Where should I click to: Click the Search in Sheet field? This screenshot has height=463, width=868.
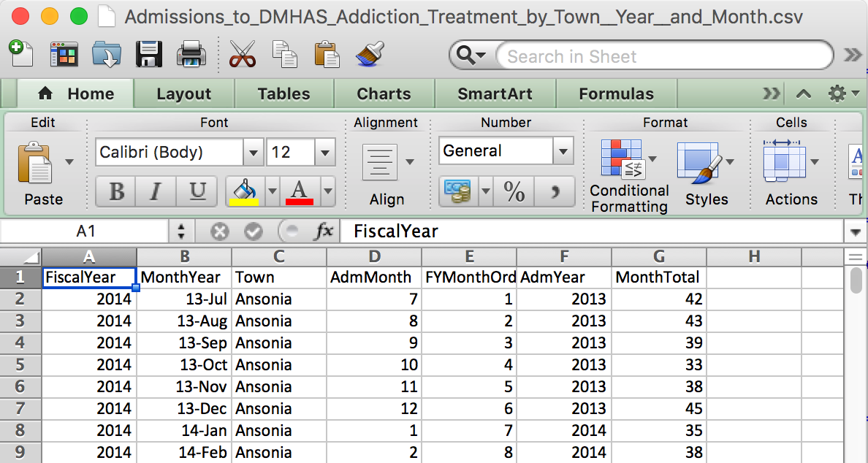tap(664, 56)
